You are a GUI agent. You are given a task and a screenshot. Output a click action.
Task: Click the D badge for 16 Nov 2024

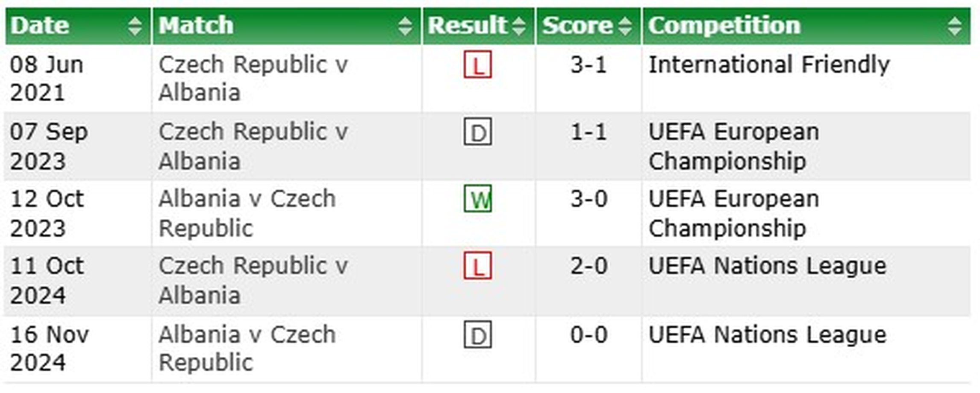[477, 335]
